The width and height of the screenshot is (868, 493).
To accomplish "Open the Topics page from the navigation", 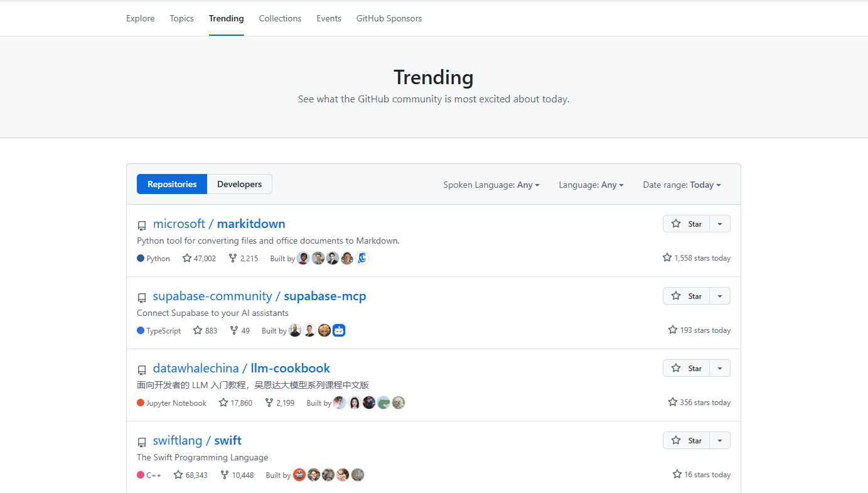I will click(x=181, y=18).
